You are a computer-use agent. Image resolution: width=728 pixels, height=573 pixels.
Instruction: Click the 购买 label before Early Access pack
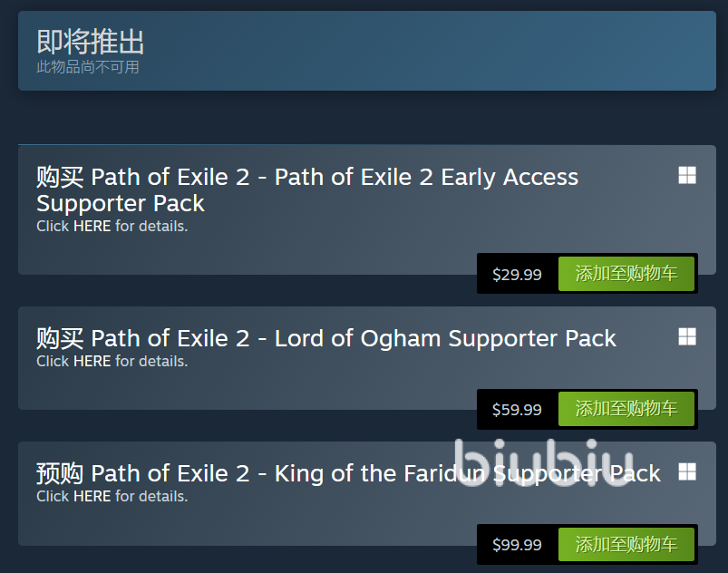click(60, 177)
